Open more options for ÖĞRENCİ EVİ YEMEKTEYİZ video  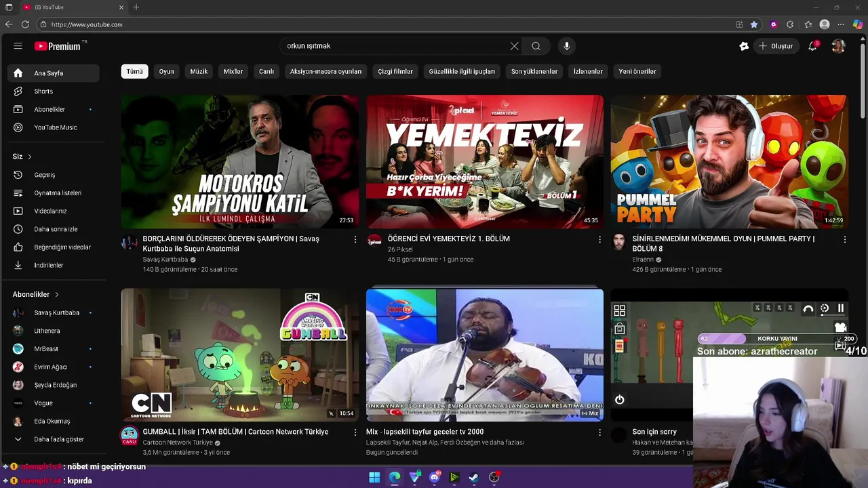coord(599,239)
